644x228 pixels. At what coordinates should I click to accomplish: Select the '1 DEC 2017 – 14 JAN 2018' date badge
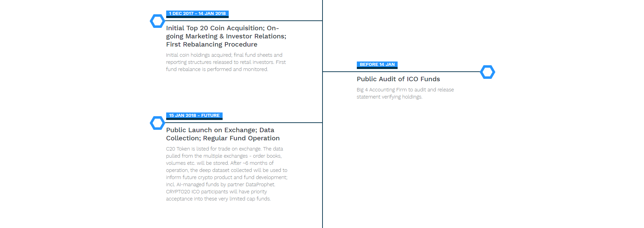pyautogui.click(x=197, y=14)
